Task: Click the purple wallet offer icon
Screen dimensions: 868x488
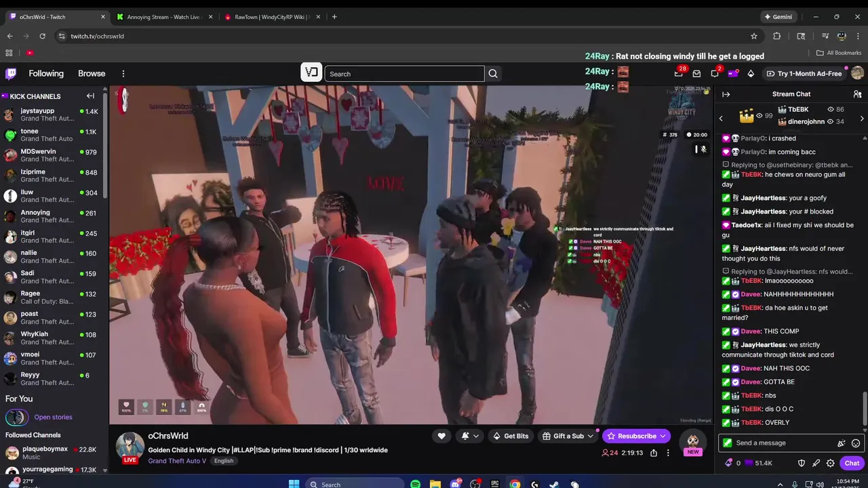Action: 732,73
